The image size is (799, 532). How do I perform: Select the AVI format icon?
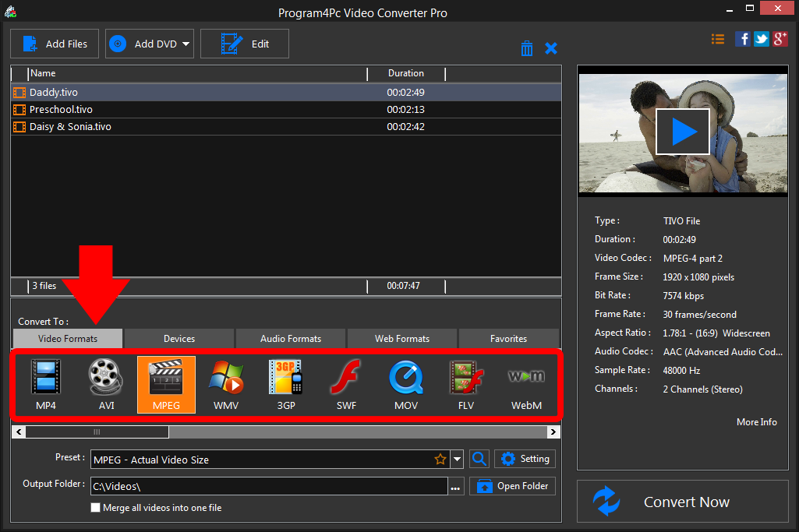pos(106,384)
